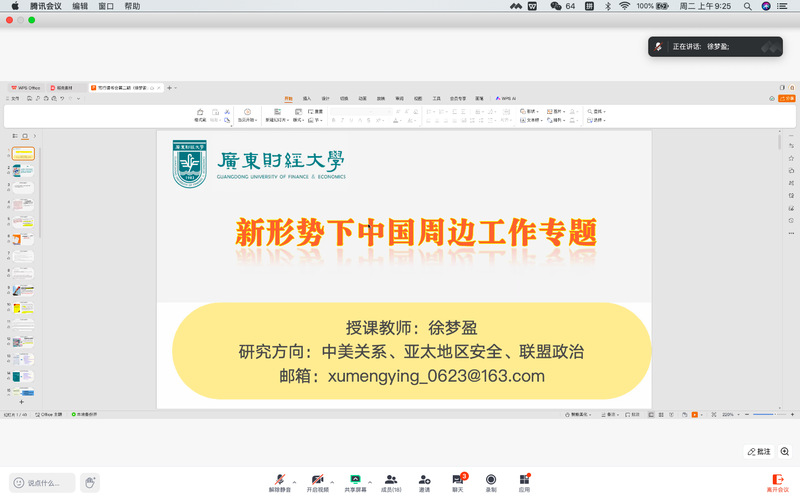Open the 聊天 chat panel
This screenshot has width=800, height=500.
tap(457, 480)
